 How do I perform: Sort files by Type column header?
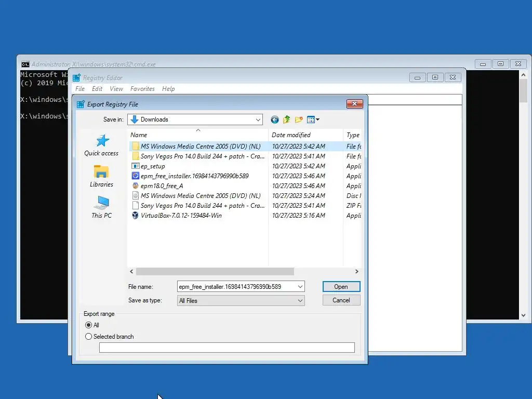tap(353, 135)
